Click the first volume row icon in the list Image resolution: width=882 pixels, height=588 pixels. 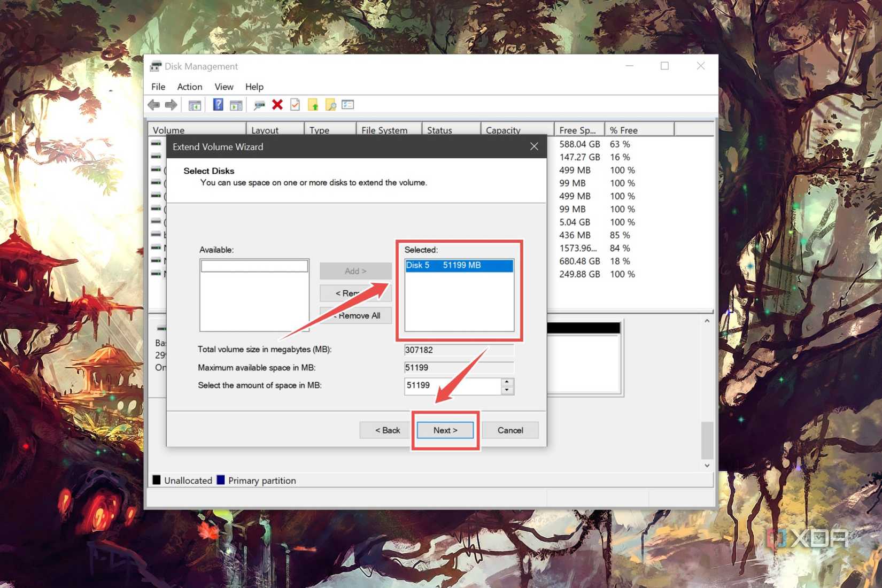[156, 144]
